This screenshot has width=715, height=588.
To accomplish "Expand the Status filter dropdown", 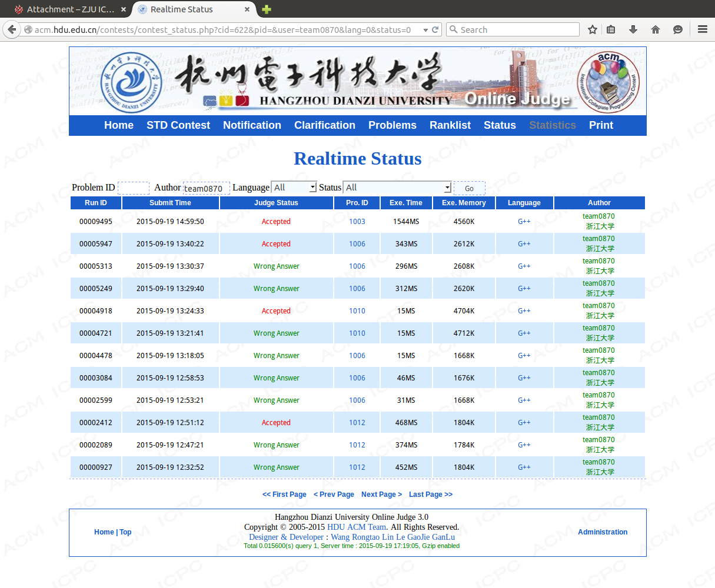I will pyautogui.click(x=397, y=188).
